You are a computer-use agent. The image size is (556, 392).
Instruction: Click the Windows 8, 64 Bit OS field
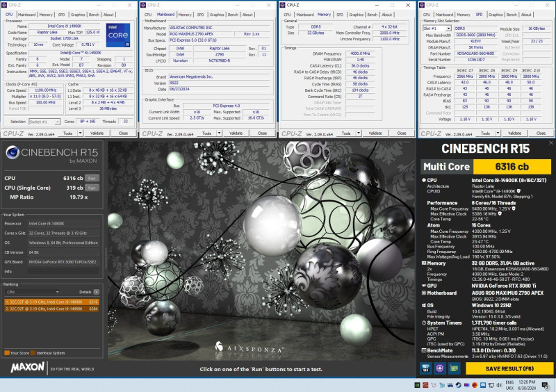pyautogui.click(x=63, y=243)
